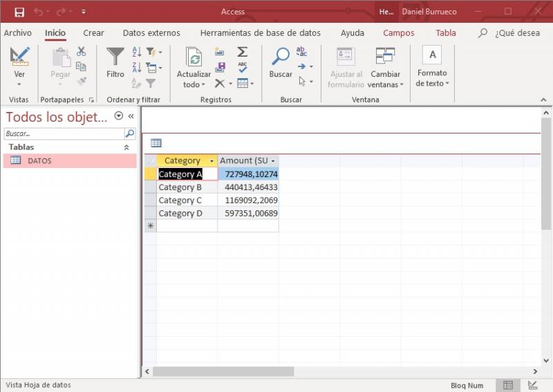This screenshot has height=392, width=553.
Task: Click the datasheet tab table icon
Action: click(156, 143)
